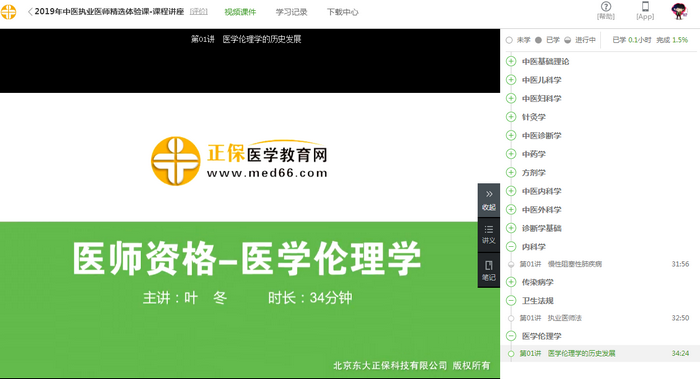700x379 pixels.
Task: Expand the 诊断学基础 section
Action: tap(511, 228)
